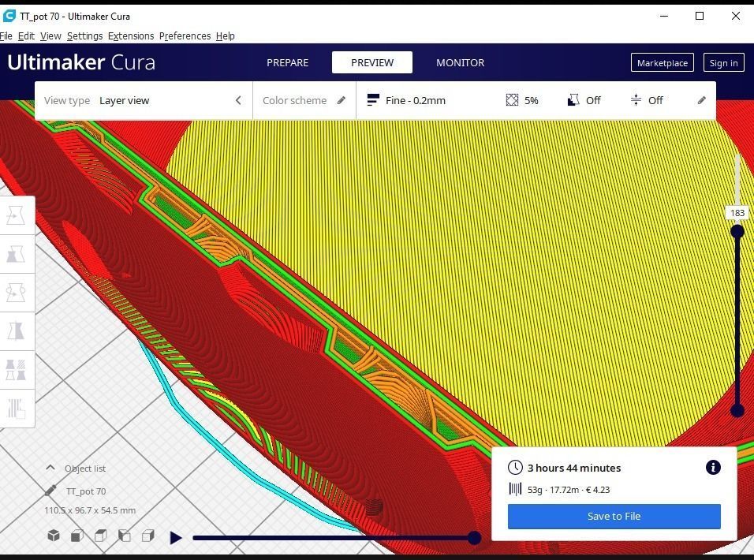Open the Per Model Settings tool
The height and width of the screenshot is (560, 754).
[x=16, y=370]
